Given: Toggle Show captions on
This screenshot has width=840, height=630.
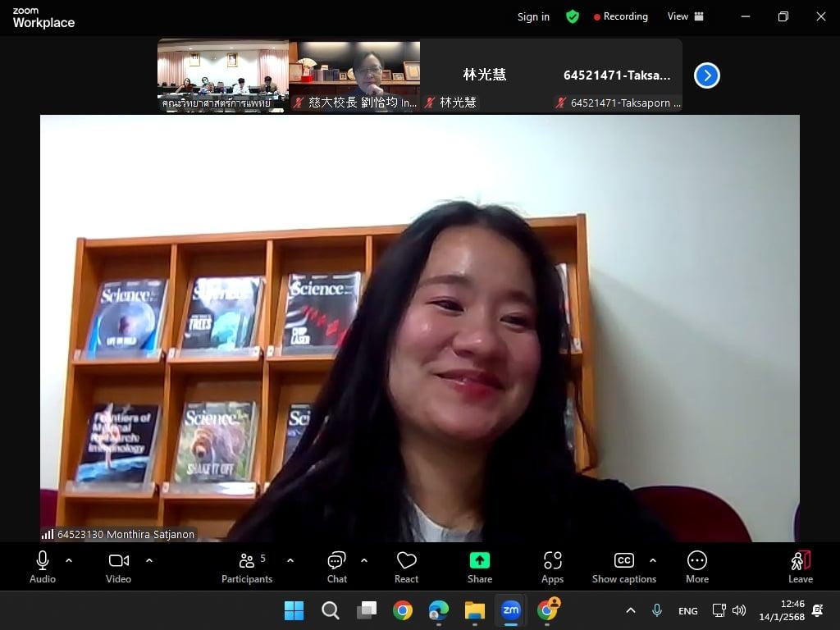Looking at the screenshot, I should pyautogui.click(x=623, y=567).
